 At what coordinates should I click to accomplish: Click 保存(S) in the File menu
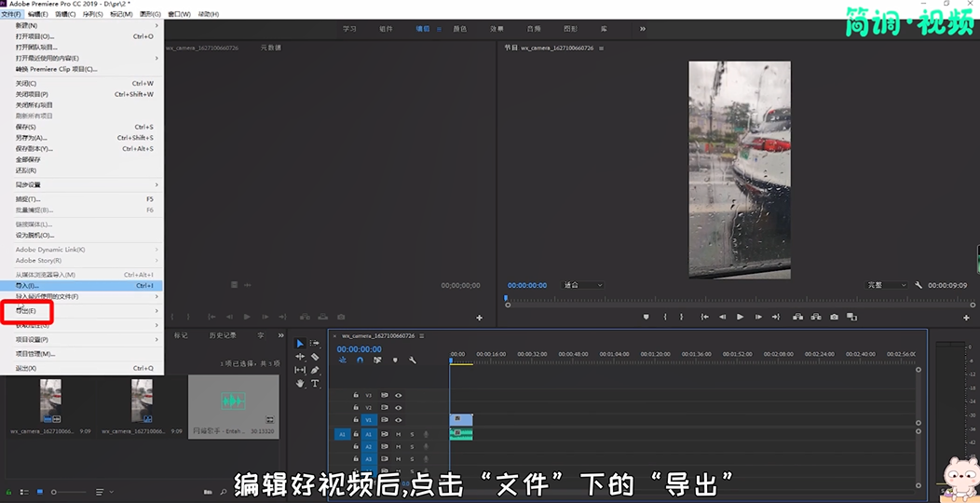click(x=26, y=127)
